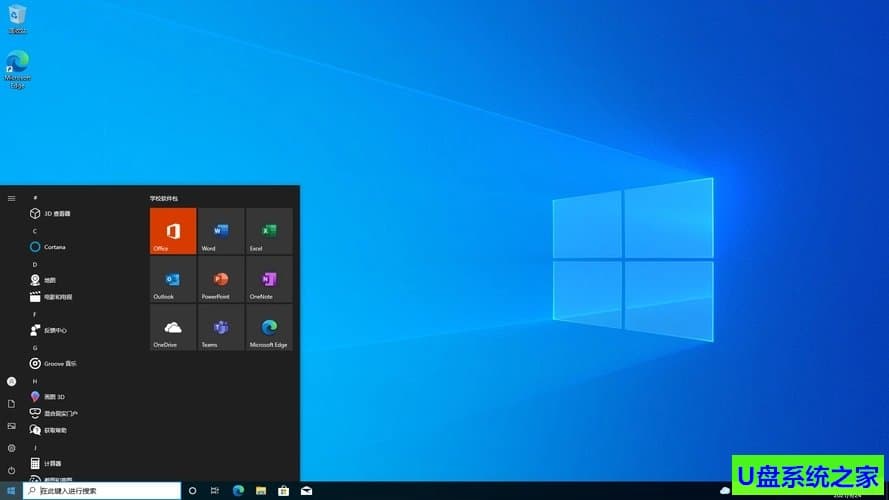Open File Explorer from the taskbar
This screenshot has width=889, height=500.
[261, 491]
